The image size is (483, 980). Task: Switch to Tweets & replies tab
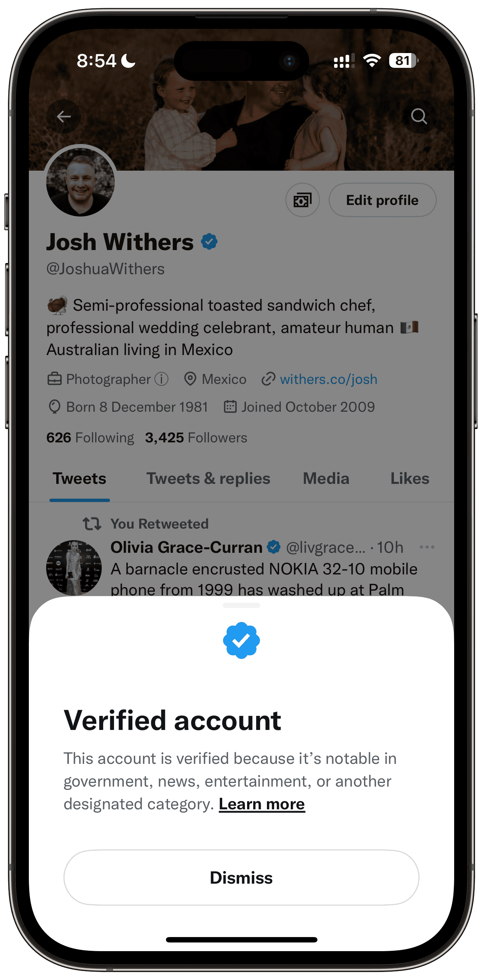[x=208, y=478]
